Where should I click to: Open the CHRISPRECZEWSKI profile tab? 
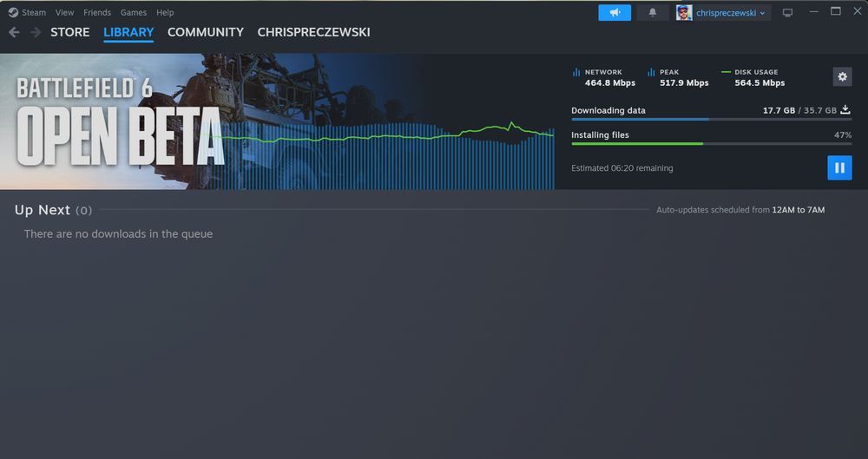(x=313, y=32)
